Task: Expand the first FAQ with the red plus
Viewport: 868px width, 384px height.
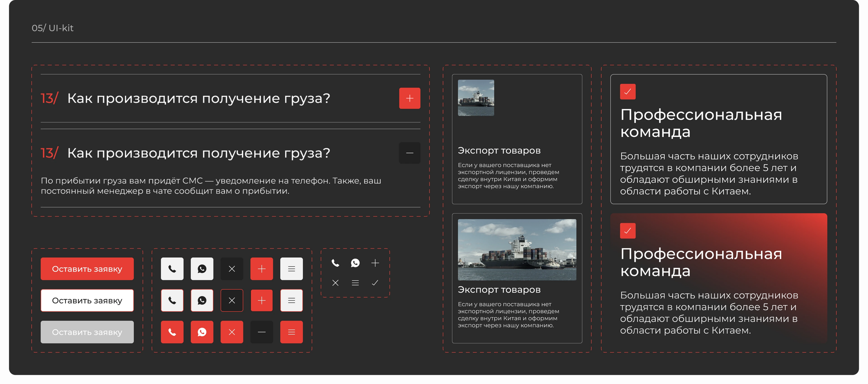Action: tap(409, 98)
